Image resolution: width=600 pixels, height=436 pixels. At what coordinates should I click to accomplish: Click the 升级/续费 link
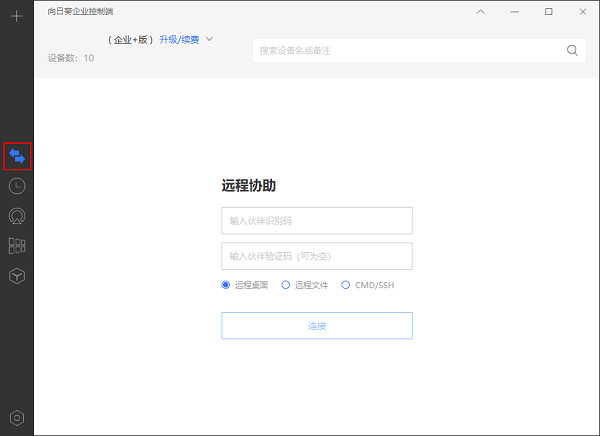point(179,40)
